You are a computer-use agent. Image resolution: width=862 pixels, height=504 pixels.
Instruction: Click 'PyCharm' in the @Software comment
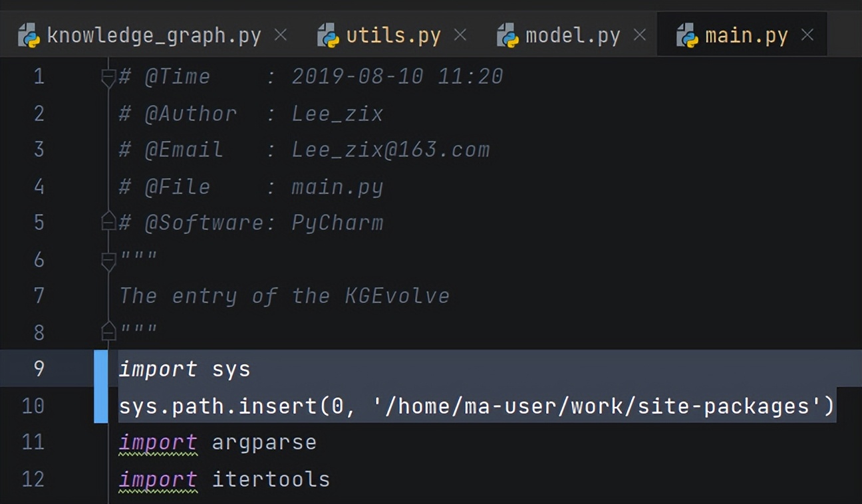(x=337, y=223)
